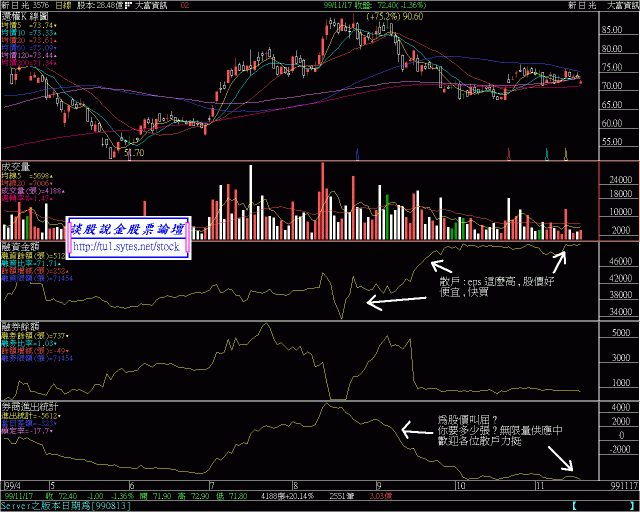640x512 pixels.
Task: Click the Server之版本日期為[990813] message
Action: pyautogui.click(x=66, y=506)
